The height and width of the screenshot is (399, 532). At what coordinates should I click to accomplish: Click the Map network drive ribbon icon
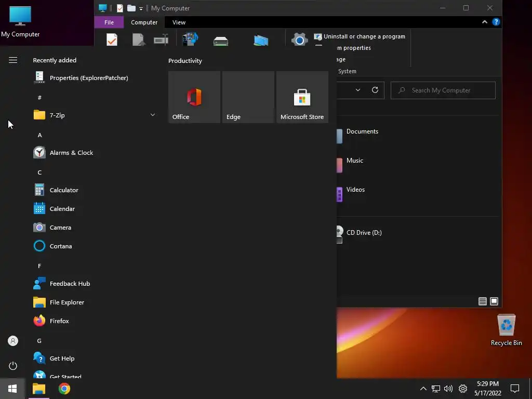pyautogui.click(x=220, y=41)
